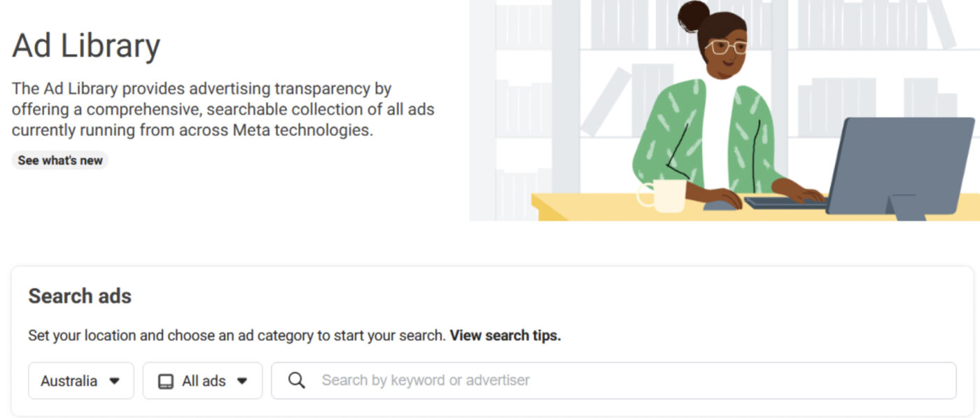The image size is (980, 418).
Task: Open the All ads category dropdown
Action: pyautogui.click(x=202, y=380)
